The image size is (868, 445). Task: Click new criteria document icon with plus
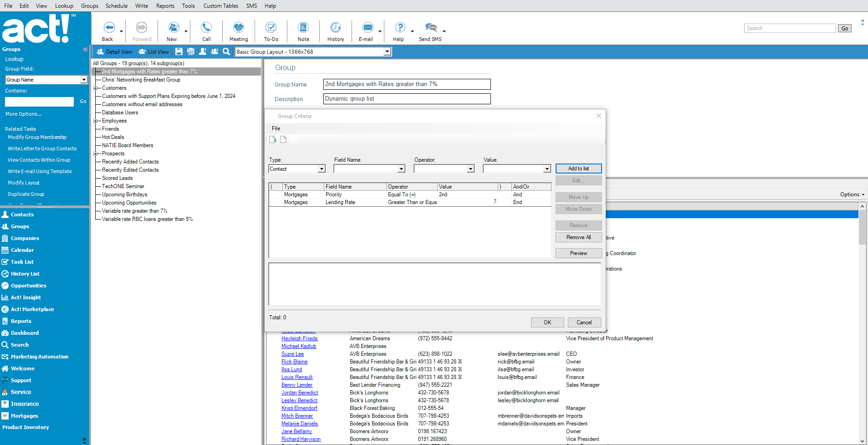tap(273, 139)
